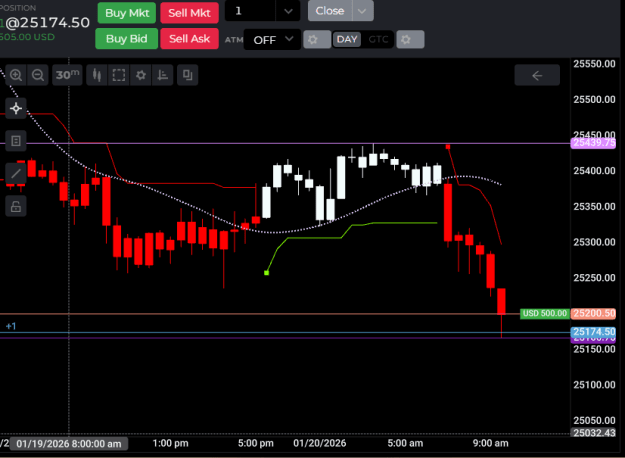The image size is (625, 458).
Task: Click the quantity input field showing 1
Action: 250,11
